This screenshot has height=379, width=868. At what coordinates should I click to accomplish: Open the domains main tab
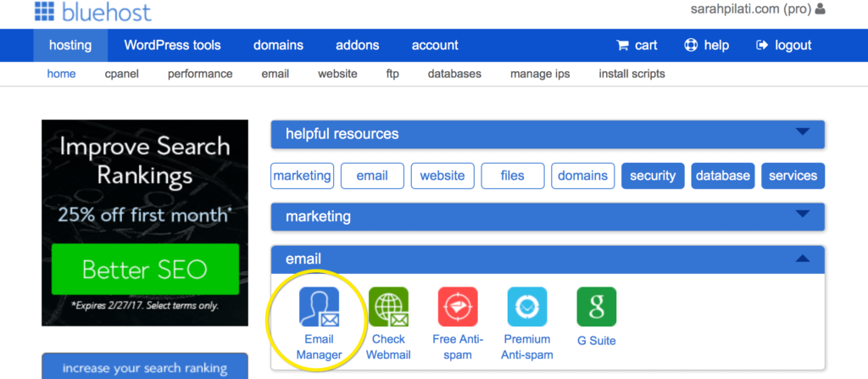pyautogui.click(x=278, y=46)
